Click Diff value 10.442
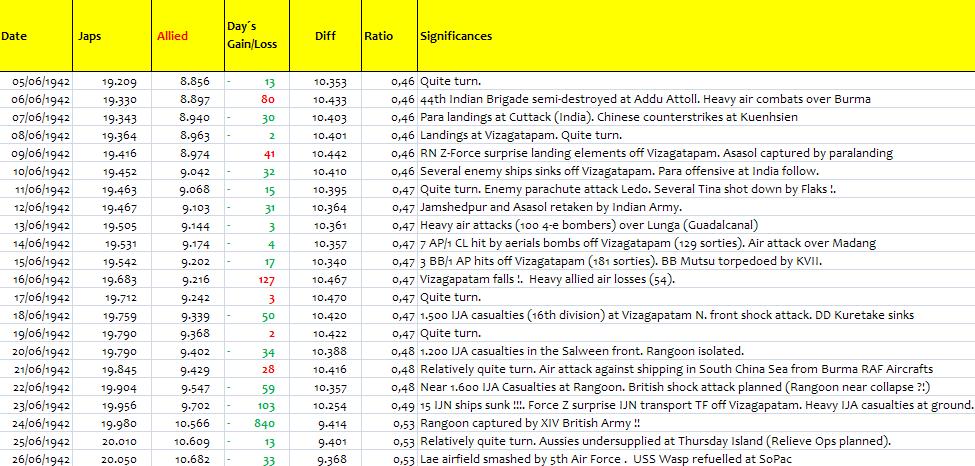This screenshot has height=466, width=975. click(x=325, y=153)
